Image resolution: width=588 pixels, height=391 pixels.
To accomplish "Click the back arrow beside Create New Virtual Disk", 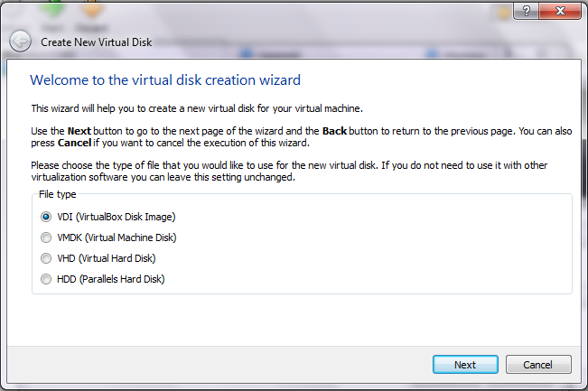I will 20,42.
